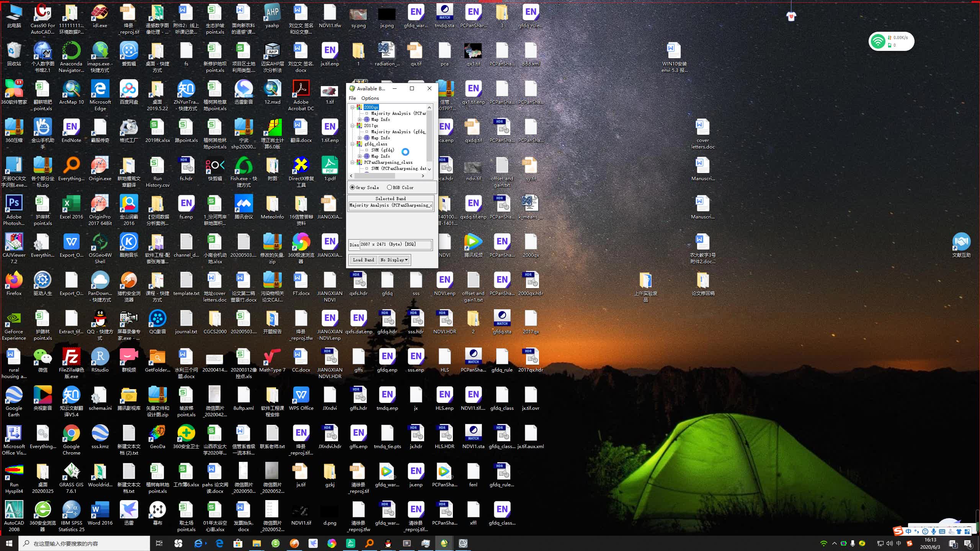The height and width of the screenshot is (551, 980).
Task: Click the Dims field showing 2687 x 2471
Action: click(x=396, y=245)
